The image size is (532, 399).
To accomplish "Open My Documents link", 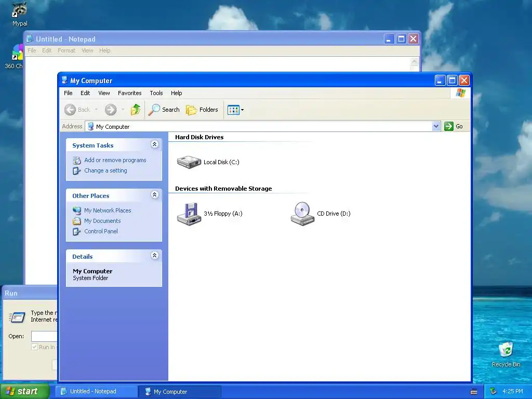I will click(x=102, y=221).
